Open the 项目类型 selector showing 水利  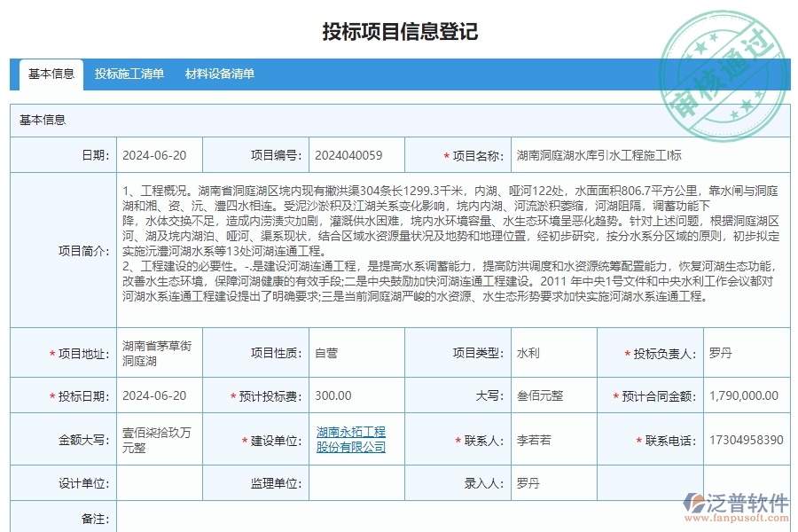(550, 350)
